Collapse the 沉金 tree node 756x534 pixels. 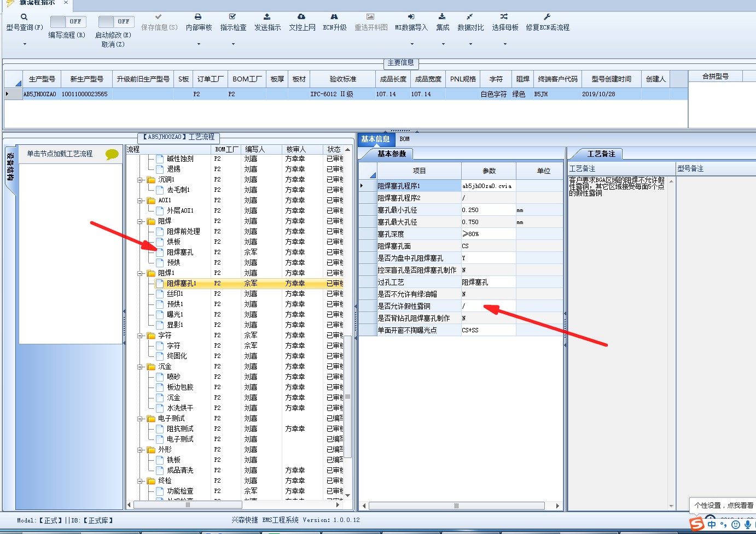click(x=141, y=367)
